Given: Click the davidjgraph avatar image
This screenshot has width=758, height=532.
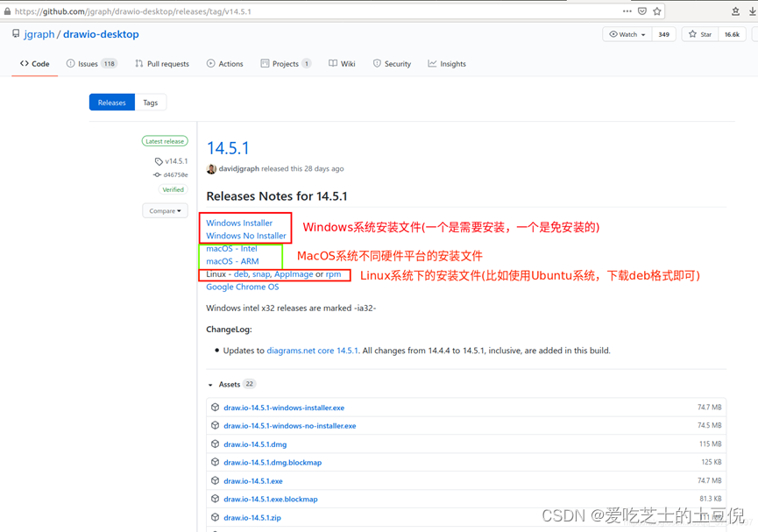Looking at the screenshot, I should [211, 169].
